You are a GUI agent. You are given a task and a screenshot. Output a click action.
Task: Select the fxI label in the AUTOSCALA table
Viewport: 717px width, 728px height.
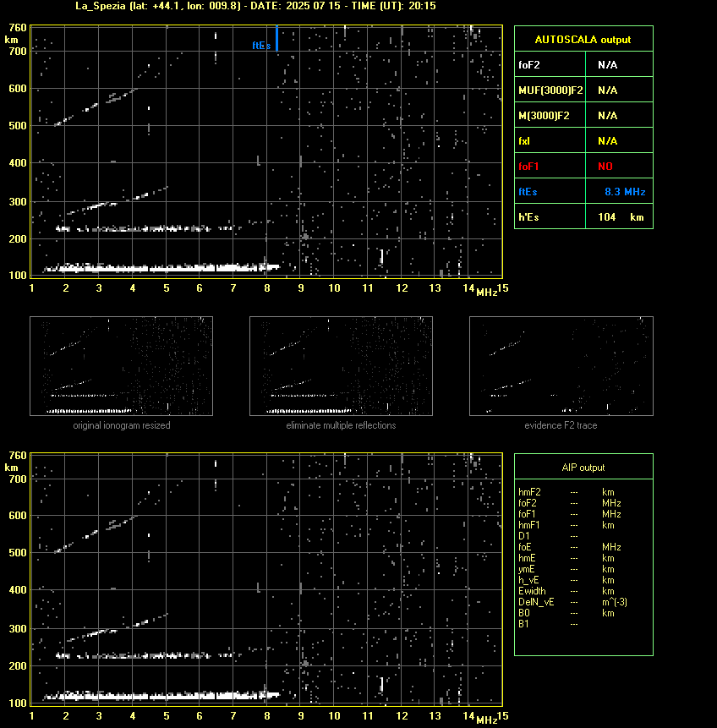[524, 141]
